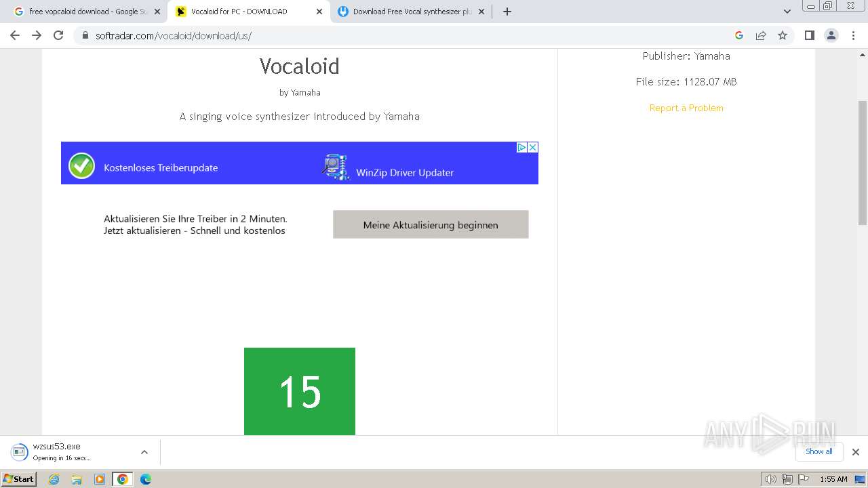Open volume control in system tray

770,479
